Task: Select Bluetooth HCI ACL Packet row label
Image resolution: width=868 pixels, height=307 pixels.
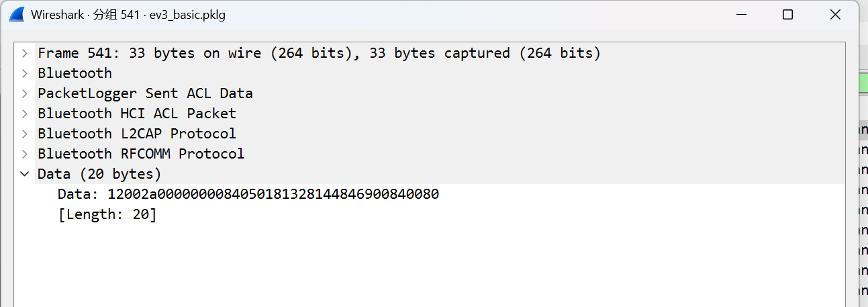Action: (137, 114)
